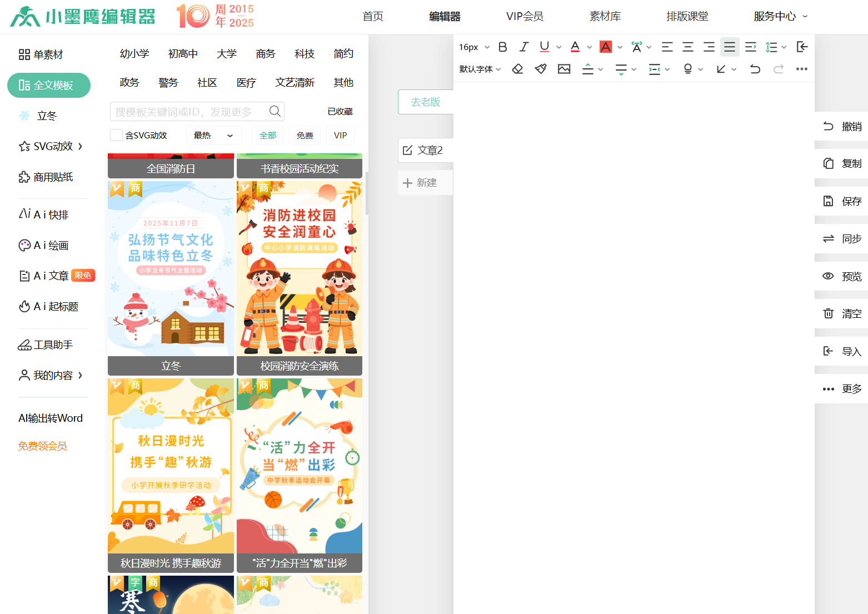This screenshot has width=868, height=614.
Task: Enable the 含SVG动效 checkbox
Action: pos(116,135)
